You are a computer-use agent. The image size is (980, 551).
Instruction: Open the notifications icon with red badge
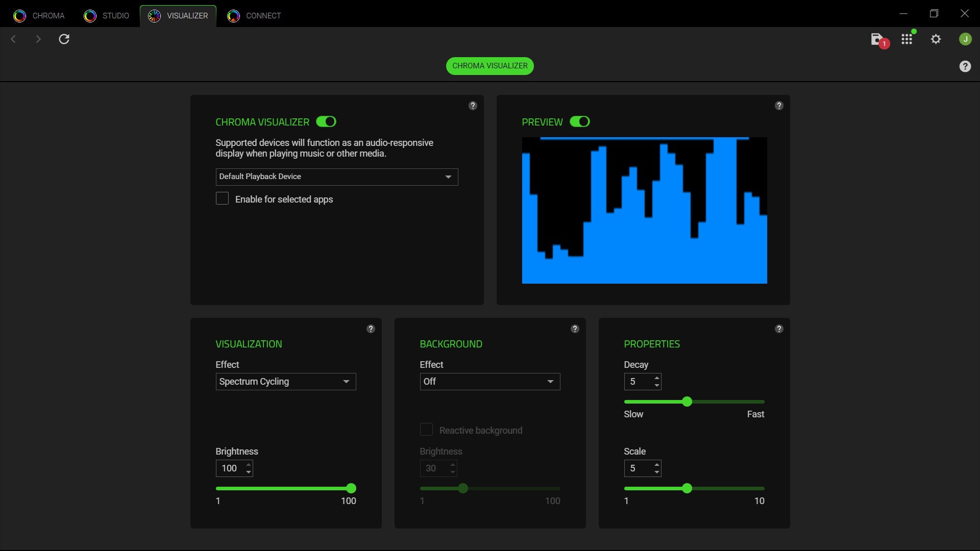click(x=879, y=40)
